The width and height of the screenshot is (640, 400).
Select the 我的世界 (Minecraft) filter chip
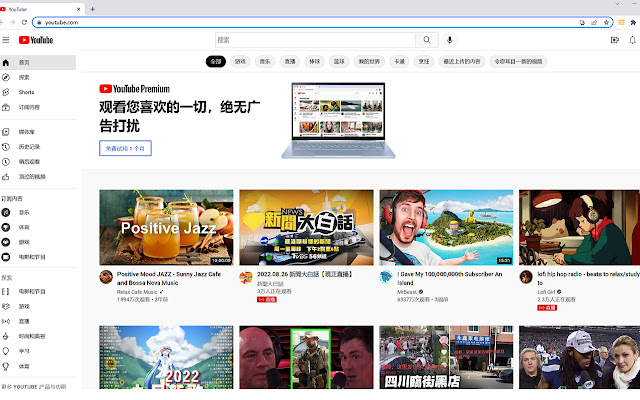tap(369, 62)
